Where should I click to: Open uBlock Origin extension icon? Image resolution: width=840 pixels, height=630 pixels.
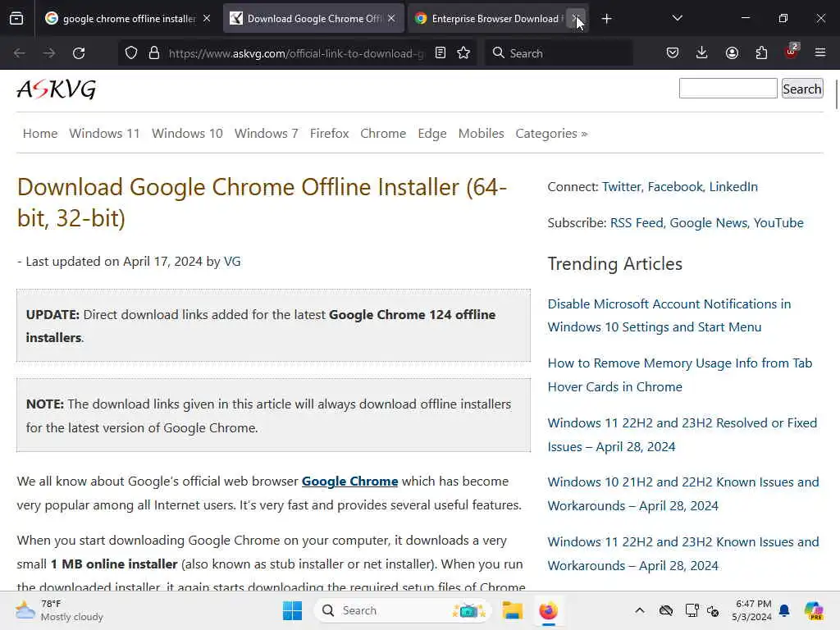792,52
